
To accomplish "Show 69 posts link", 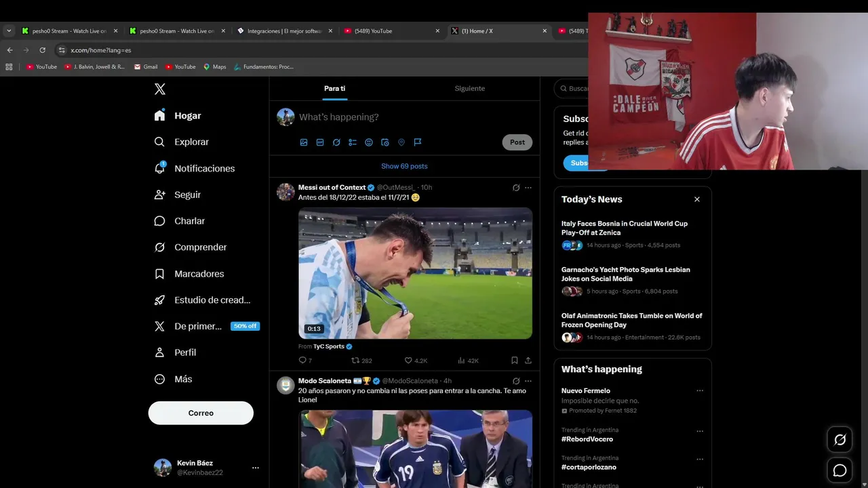I will click(404, 166).
